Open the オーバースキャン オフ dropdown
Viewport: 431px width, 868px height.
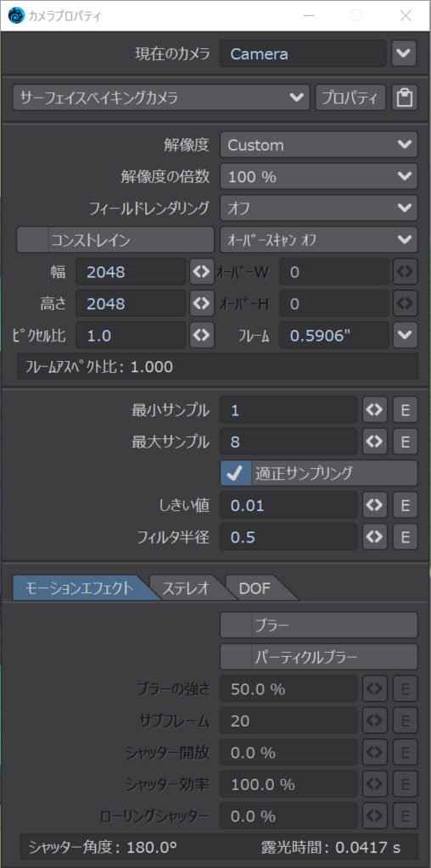tap(318, 240)
